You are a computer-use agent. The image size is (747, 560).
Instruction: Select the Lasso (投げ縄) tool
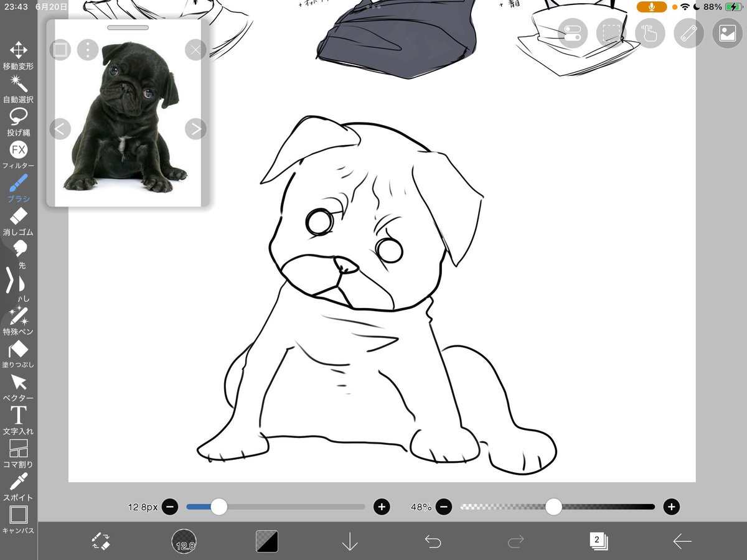click(19, 121)
